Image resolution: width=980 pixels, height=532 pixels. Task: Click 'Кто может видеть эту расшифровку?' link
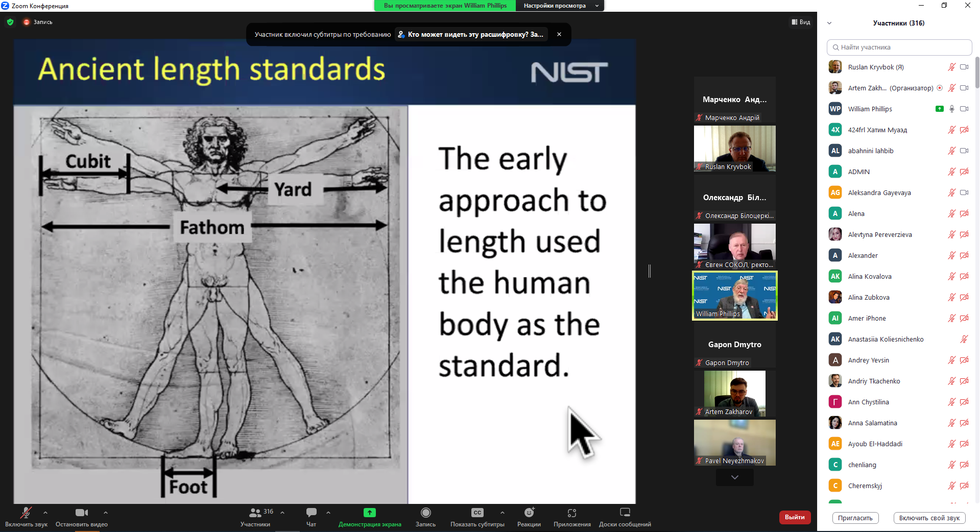(x=471, y=34)
